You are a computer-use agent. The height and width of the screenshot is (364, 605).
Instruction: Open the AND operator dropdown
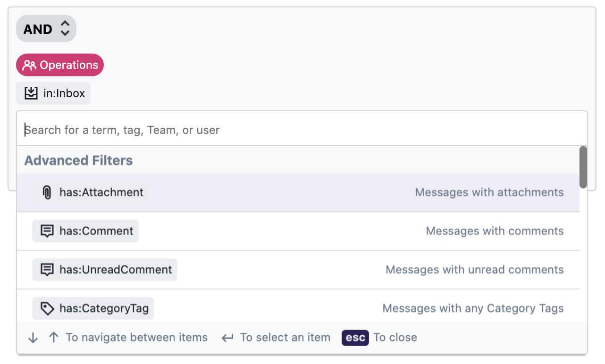click(46, 29)
